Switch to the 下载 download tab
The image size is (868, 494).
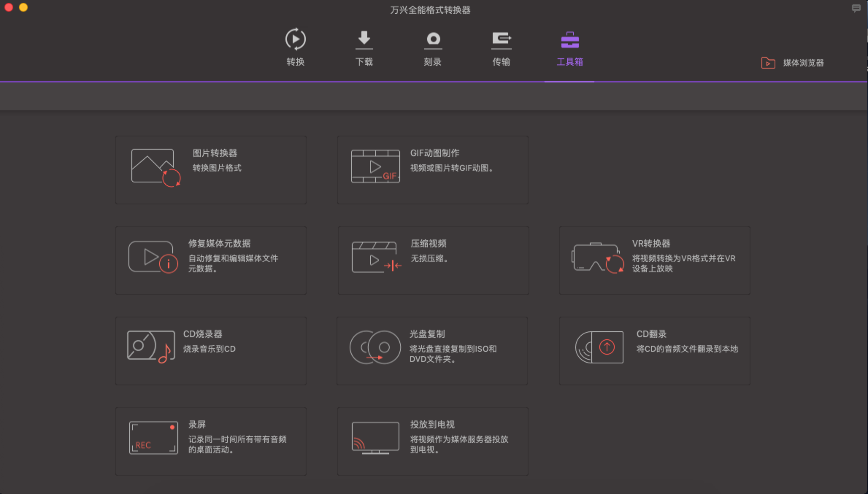pyautogui.click(x=364, y=47)
